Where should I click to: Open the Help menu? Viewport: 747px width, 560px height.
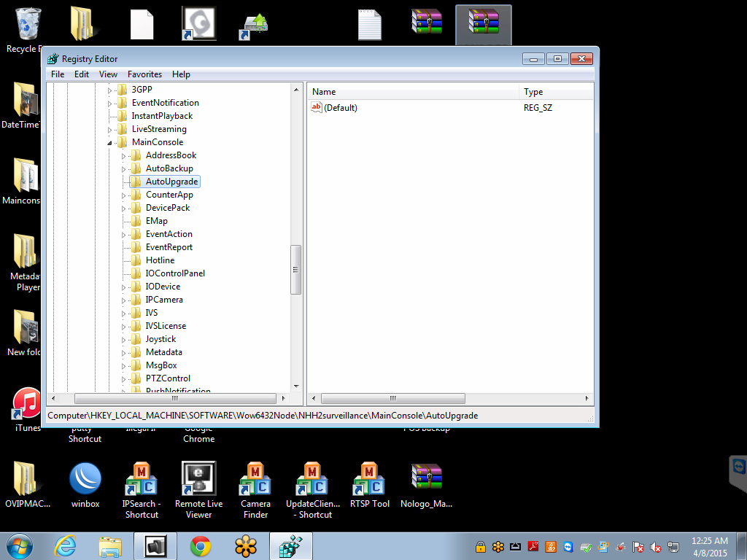point(181,74)
